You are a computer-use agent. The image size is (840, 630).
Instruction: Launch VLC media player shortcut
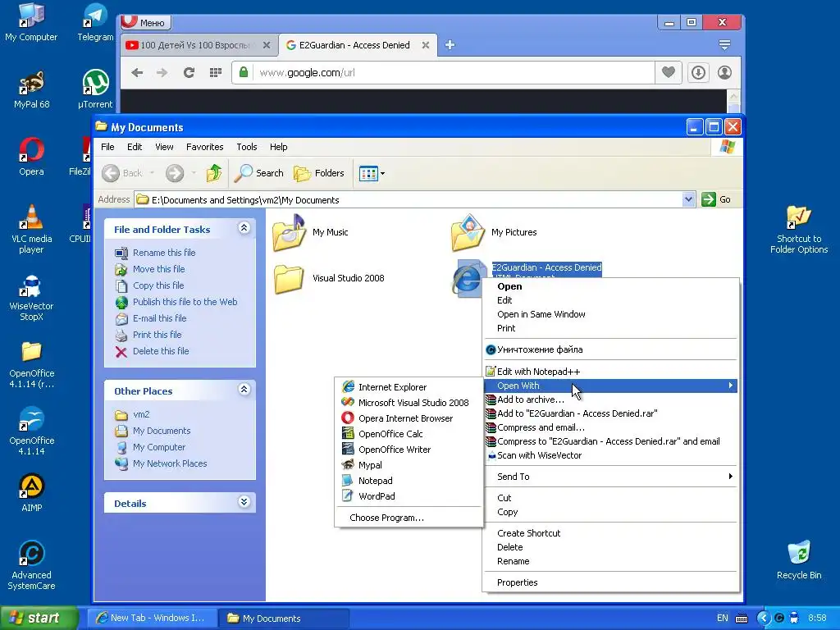pos(31,230)
